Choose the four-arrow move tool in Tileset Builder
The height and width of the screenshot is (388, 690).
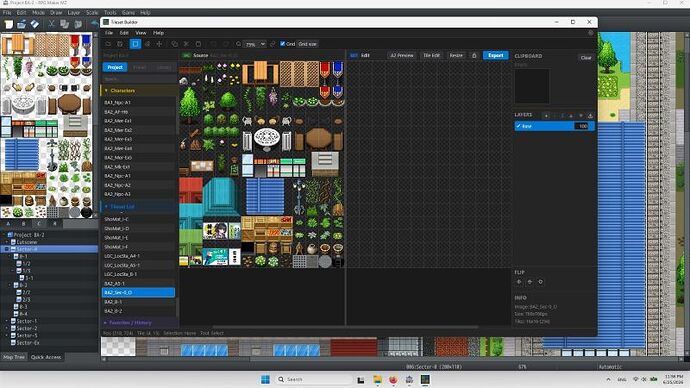pos(159,44)
